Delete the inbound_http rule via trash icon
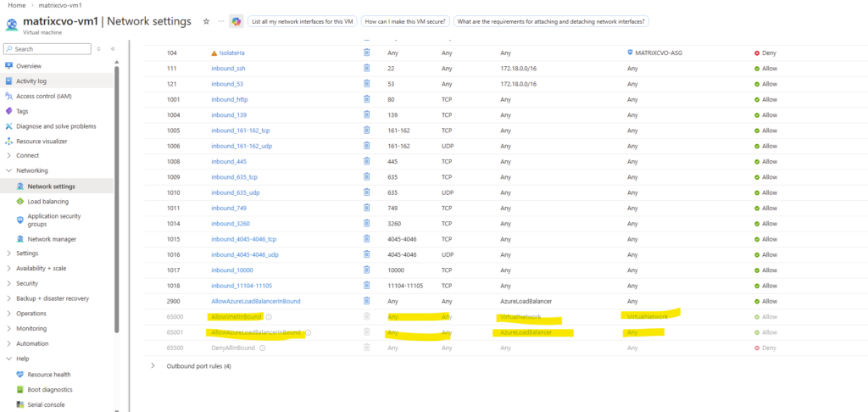 [366, 99]
